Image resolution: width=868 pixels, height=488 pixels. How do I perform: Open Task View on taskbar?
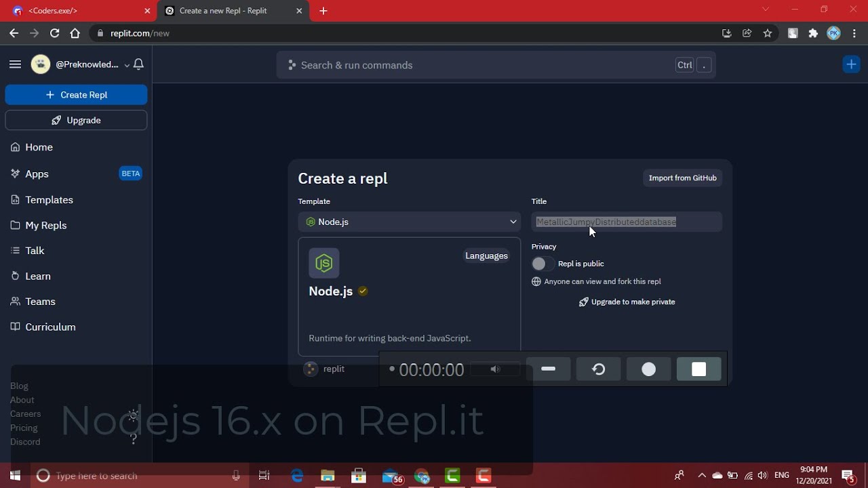tap(264, 476)
